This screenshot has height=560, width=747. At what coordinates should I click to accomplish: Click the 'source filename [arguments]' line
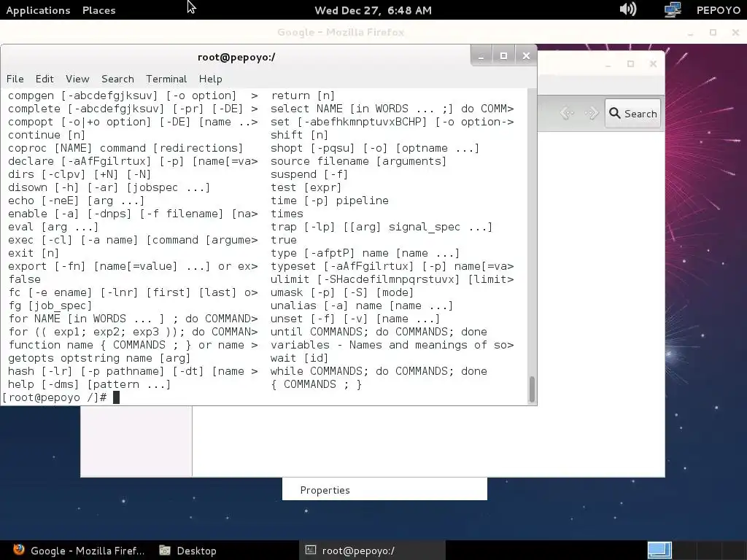[358, 161]
